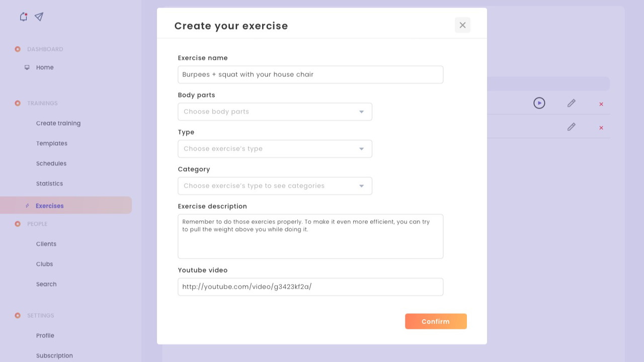Screen dimensions: 644x362
Task: Open the Clients page
Action: pyautogui.click(x=46, y=244)
